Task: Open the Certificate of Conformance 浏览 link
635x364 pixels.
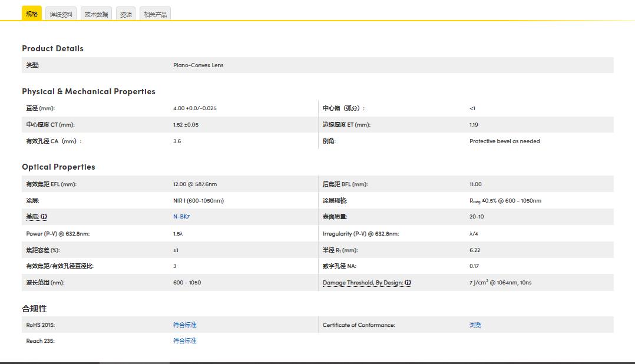Action: 475,325
